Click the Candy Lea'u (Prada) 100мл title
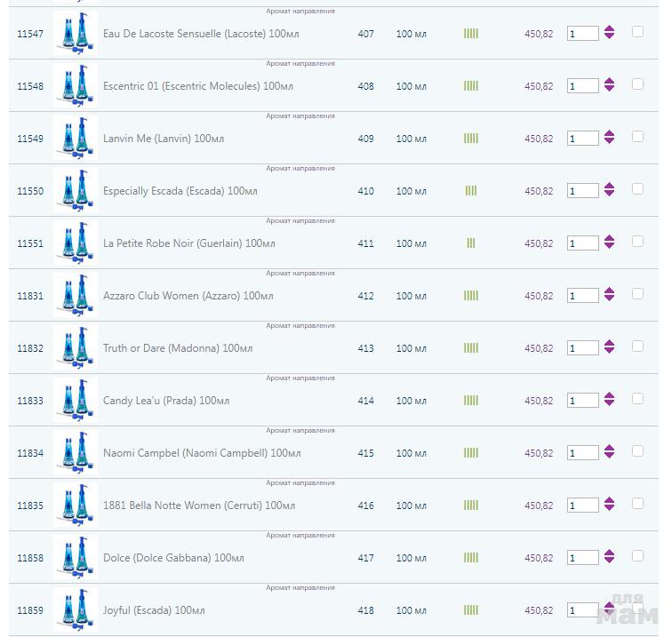The height and width of the screenshot is (637, 672). click(166, 401)
